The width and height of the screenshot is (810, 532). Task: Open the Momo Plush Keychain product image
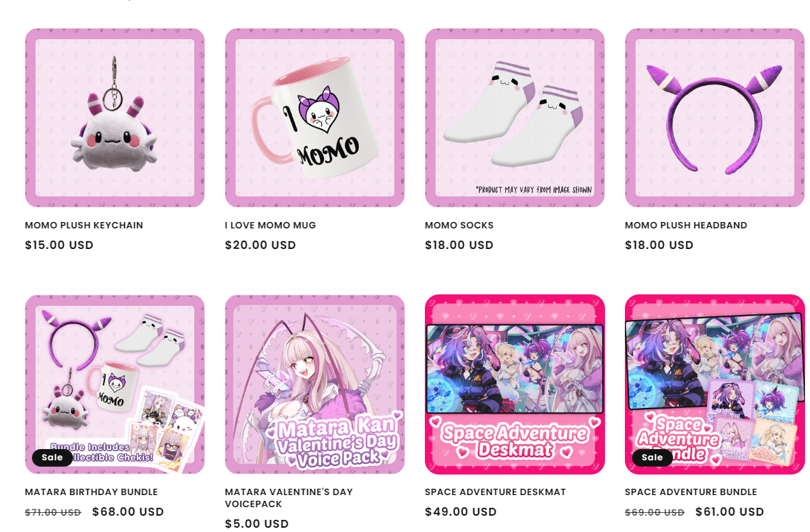pyautogui.click(x=115, y=118)
